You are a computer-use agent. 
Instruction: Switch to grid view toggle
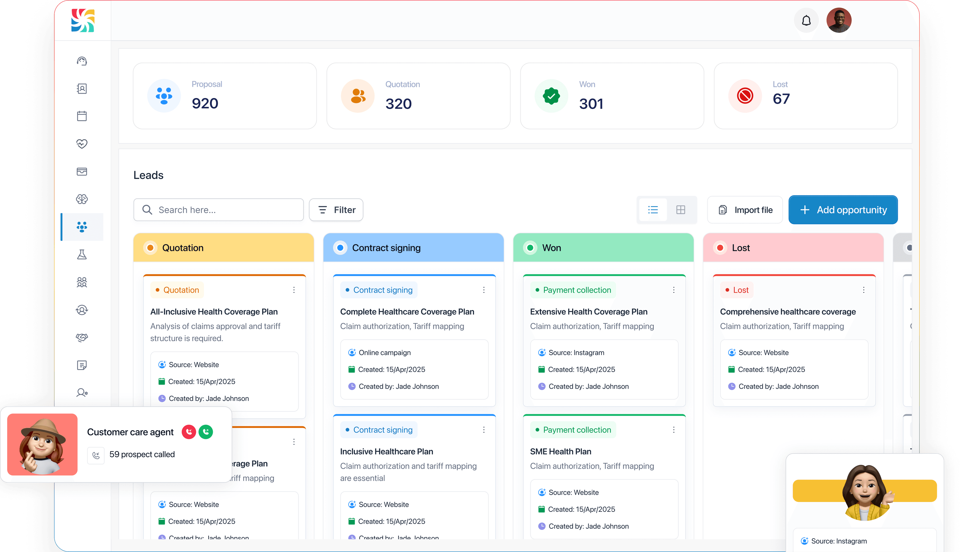pyautogui.click(x=681, y=210)
